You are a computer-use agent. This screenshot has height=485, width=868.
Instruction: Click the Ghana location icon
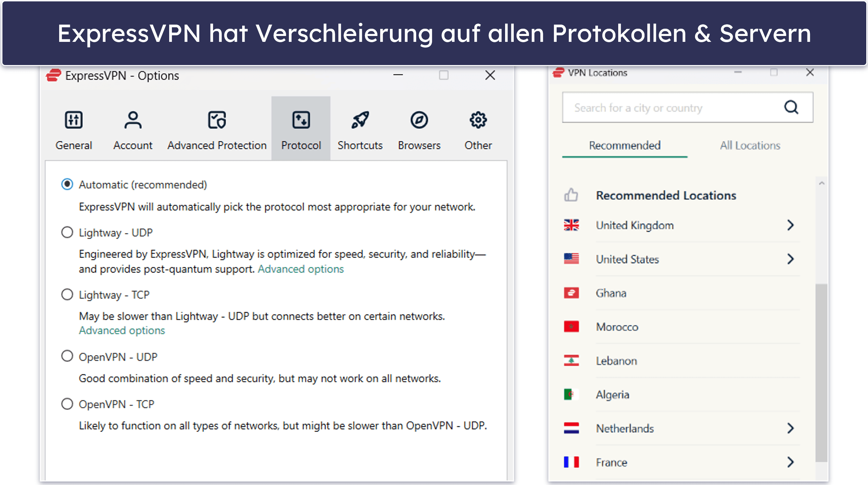[x=571, y=293]
